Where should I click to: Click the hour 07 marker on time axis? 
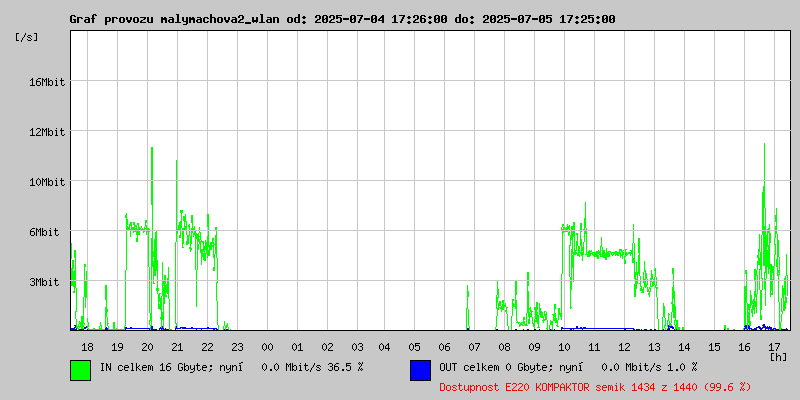(x=474, y=347)
